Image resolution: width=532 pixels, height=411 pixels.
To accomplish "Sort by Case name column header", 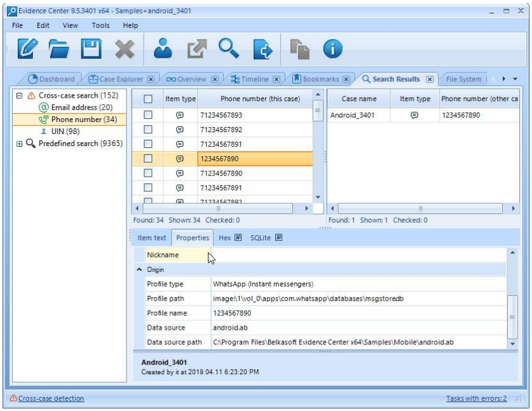I will pyautogui.click(x=358, y=98).
